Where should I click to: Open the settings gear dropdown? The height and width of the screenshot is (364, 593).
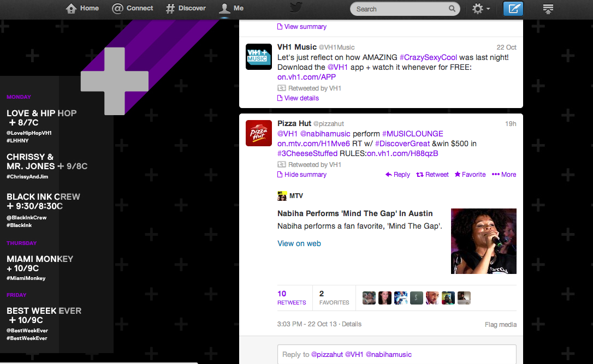481,9
